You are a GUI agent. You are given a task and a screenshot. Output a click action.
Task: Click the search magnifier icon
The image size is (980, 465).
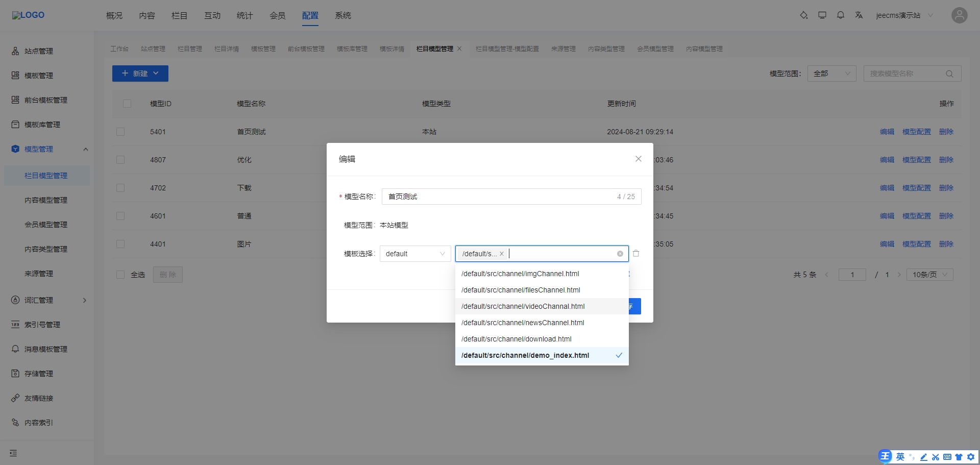click(x=949, y=74)
